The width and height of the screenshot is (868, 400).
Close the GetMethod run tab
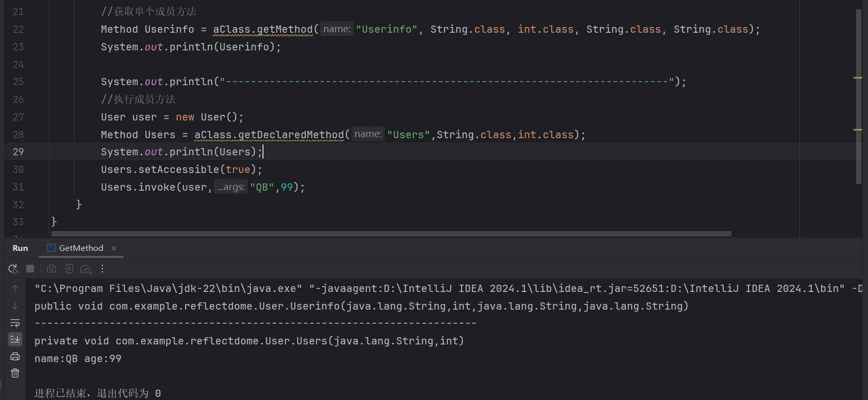[x=114, y=248]
